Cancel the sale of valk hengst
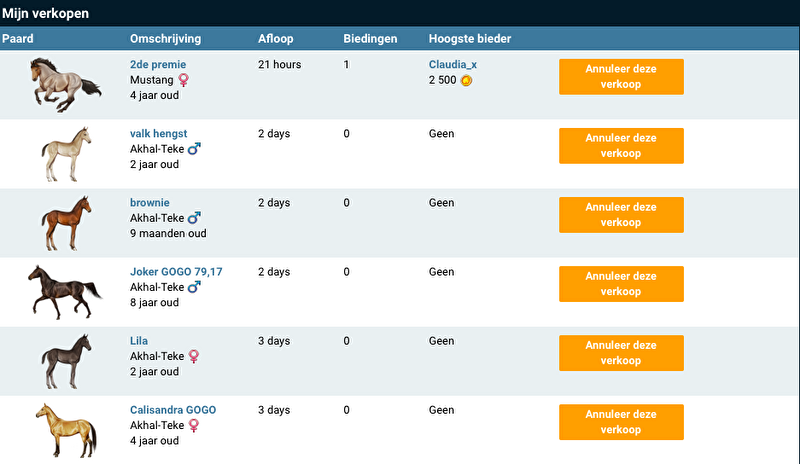The width and height of the screenshot is (800, 464). (621, 146)
